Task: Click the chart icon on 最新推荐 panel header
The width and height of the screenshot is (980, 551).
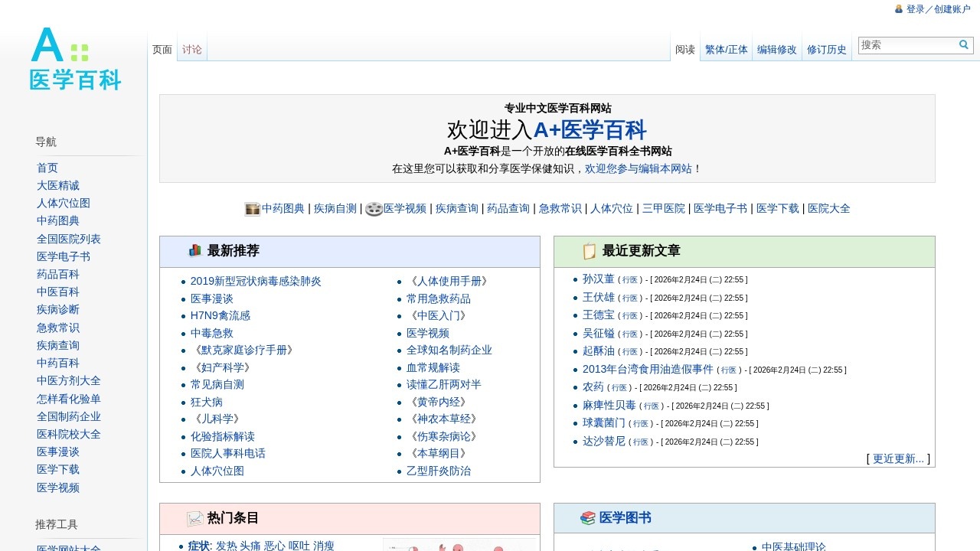Action: coord(194,250)
